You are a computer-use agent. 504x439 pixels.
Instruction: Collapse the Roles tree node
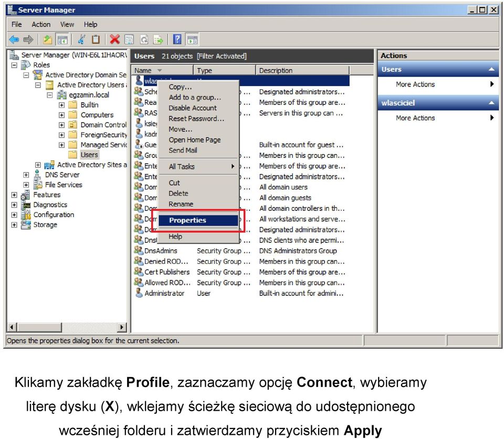click(x=14, y=65)
